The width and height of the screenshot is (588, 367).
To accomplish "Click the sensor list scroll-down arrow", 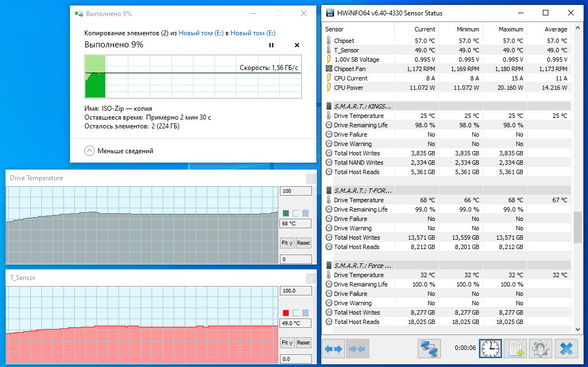I will (x=578, y=330).
